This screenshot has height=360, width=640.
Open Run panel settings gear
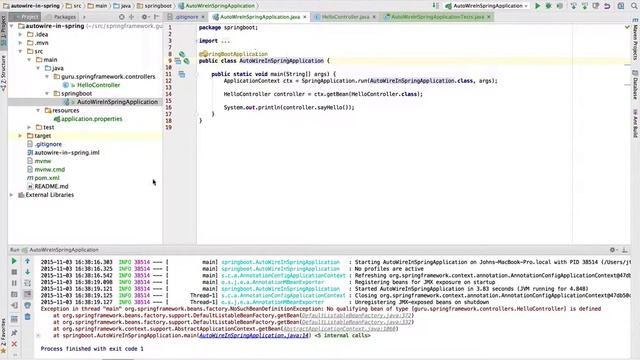[613, 250]
